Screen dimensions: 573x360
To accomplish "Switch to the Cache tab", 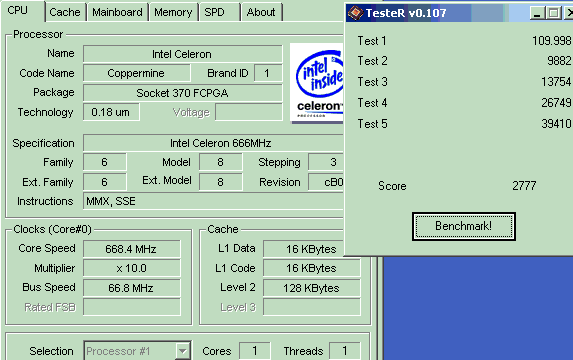I will coord(65,12).
